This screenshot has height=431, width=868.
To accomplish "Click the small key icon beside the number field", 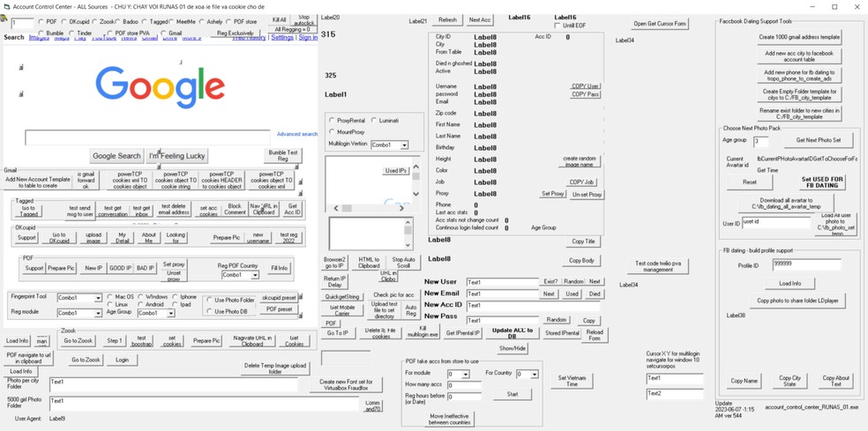I will (x=4, y=19).
